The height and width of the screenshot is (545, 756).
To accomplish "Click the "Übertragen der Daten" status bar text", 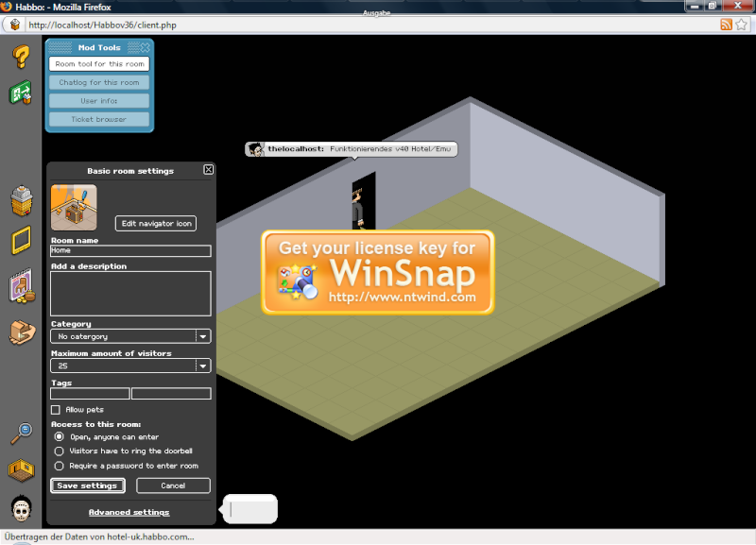I will coord(99,536).
